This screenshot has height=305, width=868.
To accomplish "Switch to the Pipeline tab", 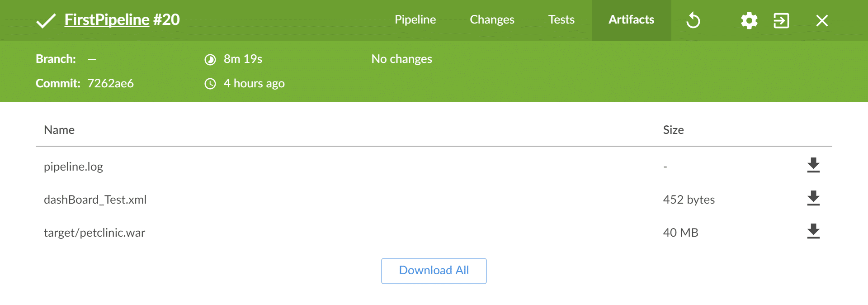I will click(x=415, y=20).
